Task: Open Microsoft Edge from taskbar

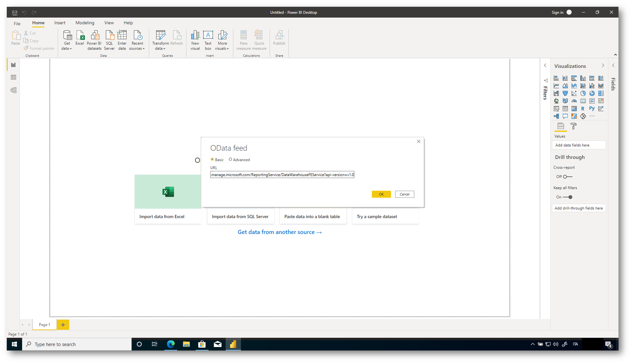Action: click(x=171, y=344)
